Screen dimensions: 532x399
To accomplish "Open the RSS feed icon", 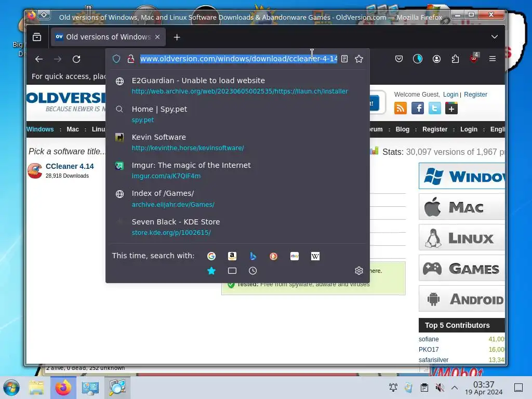I will [x=401, y=108].
